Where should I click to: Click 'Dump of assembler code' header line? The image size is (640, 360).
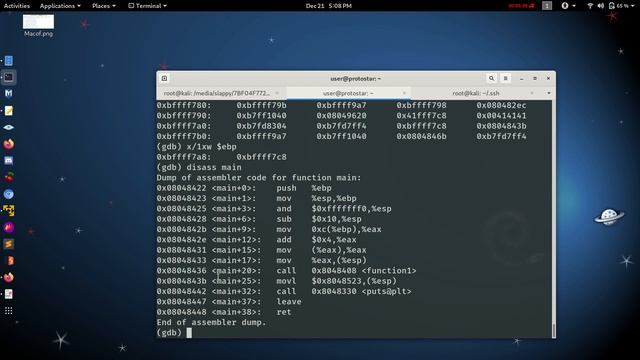point(259,178)
